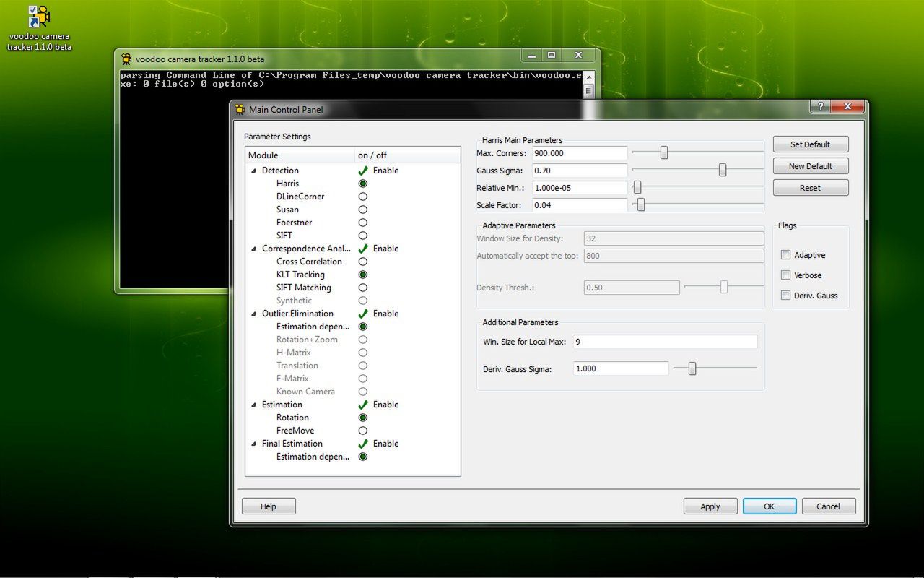Click the Gauss Sigma input field
Viewport: 924px width, 578px height.
tap(580, 171)
